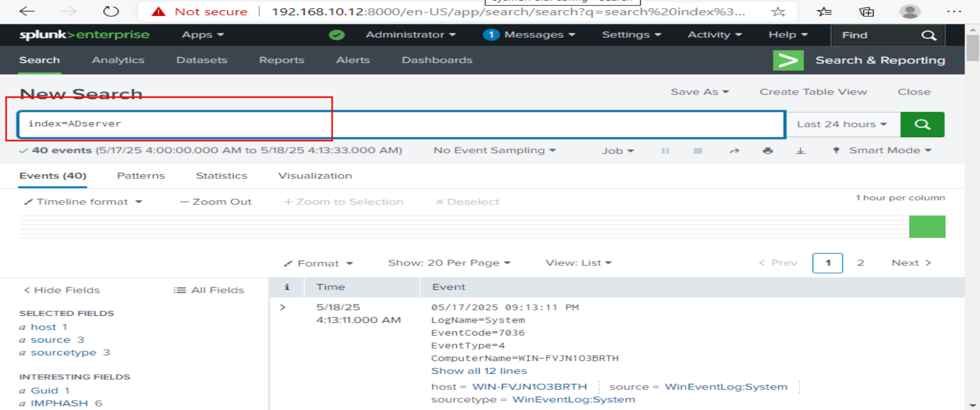Click Create Table View
This screenshot has height=410, width=980.
coord(813,92)
